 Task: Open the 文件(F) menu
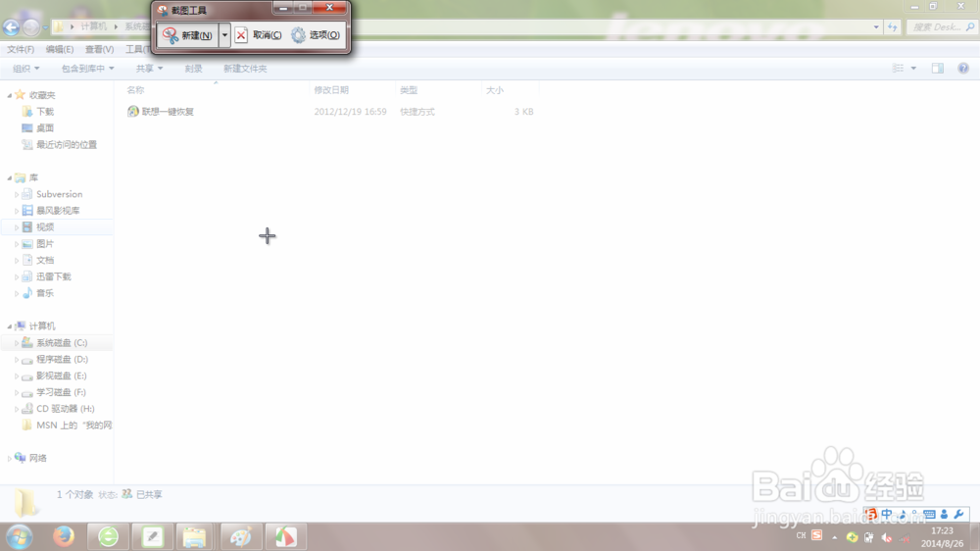(x=21, y=49)
